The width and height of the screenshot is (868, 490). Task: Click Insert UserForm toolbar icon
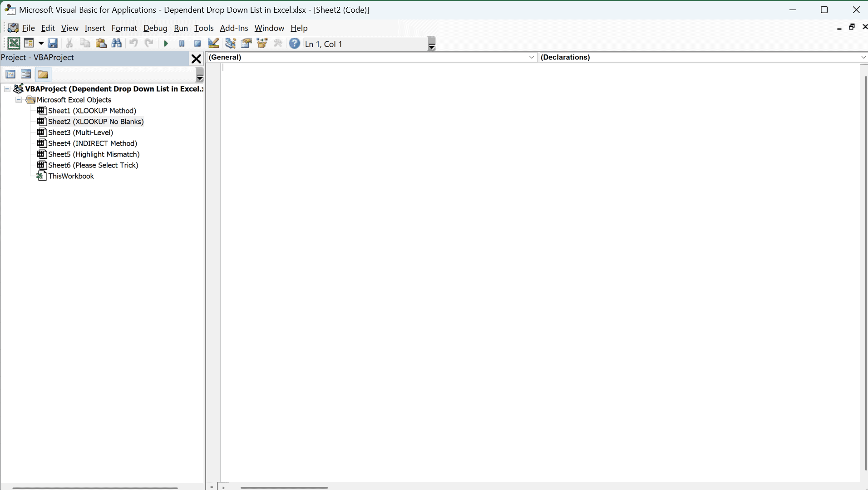[x=29, y=44]
